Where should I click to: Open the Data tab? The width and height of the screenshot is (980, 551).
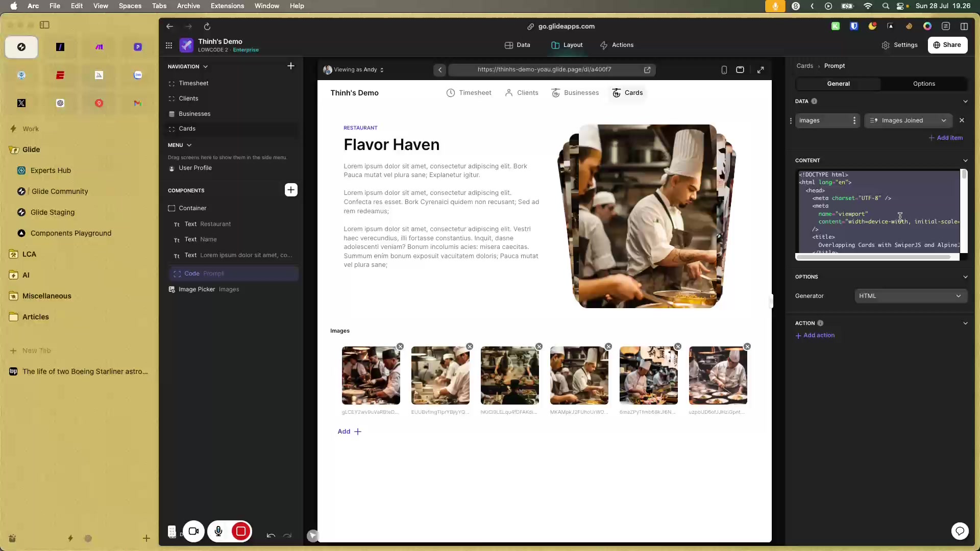(517, 45)
